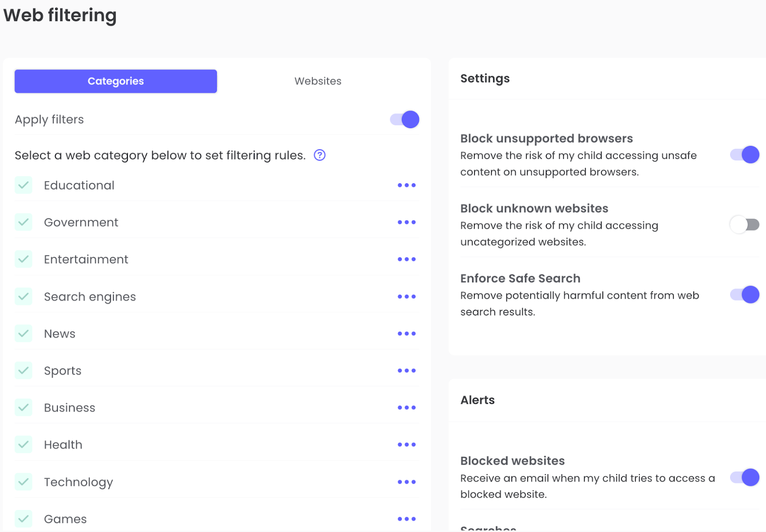Uncheck the Search engines category checkbox

point(23,297)
